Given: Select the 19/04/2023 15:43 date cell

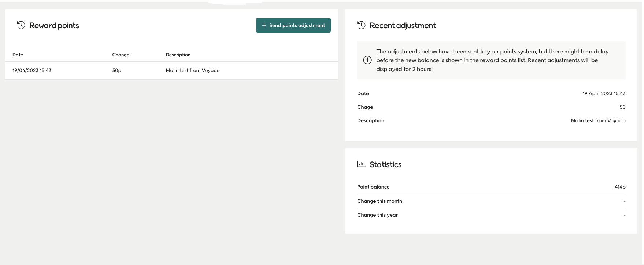Looking at the screenshot, I should coord(32,70).
